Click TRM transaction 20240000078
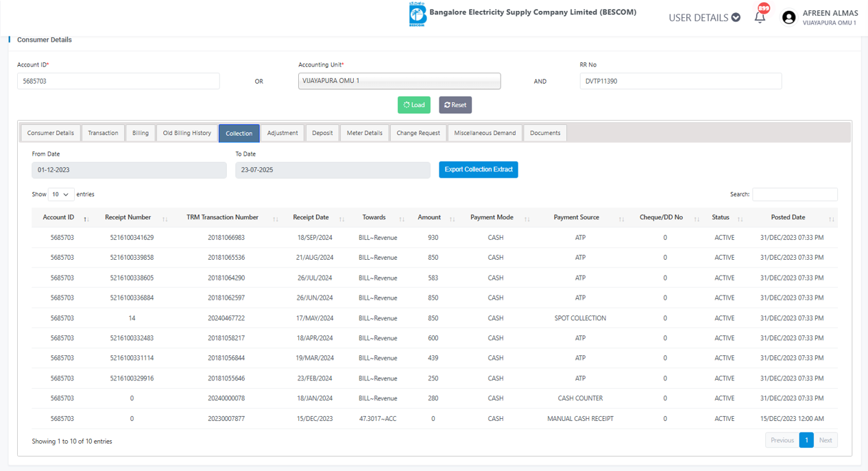 (226, 398)
